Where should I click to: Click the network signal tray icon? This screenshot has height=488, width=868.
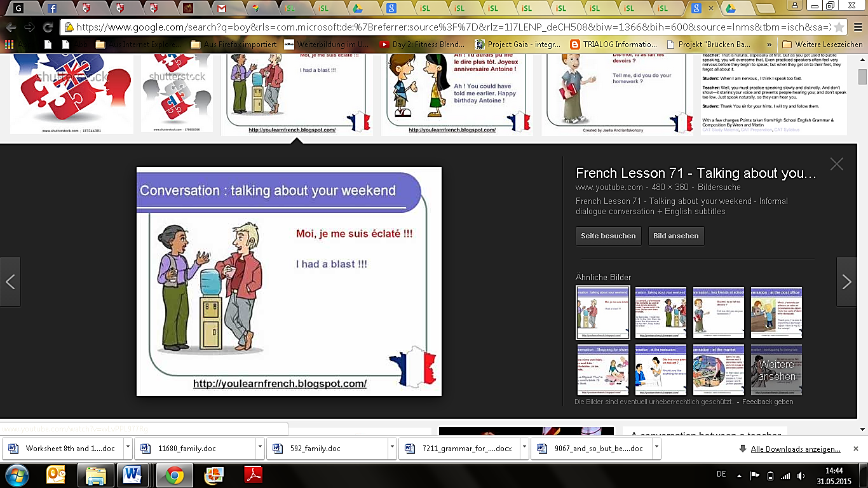[785, 475]
